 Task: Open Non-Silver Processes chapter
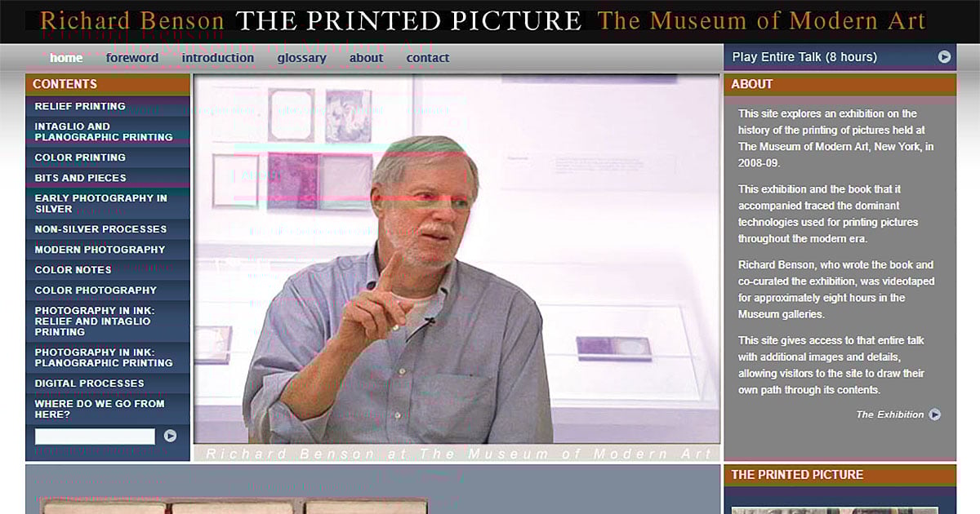coord(100,229)
